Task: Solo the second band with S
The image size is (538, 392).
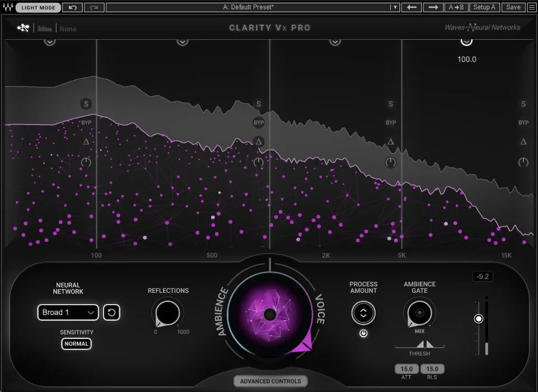Action: (259, 104)
